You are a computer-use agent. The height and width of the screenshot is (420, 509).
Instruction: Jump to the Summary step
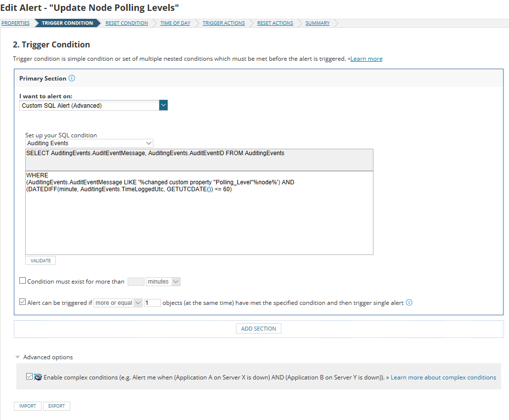click(x=317, y=23)
